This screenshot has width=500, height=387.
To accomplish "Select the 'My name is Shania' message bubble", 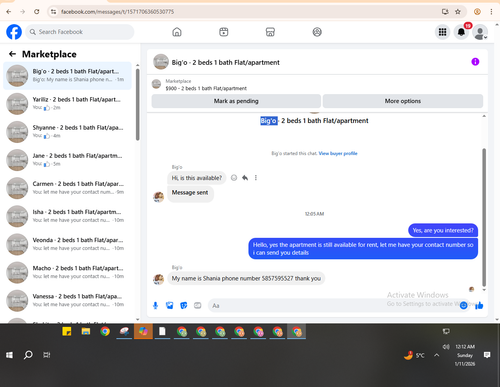I will coord(246,278).
